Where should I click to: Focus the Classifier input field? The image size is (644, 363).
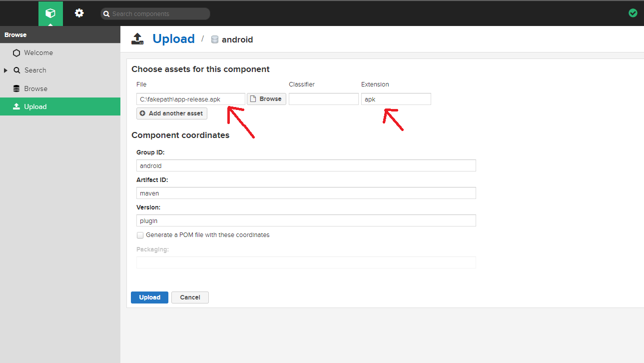pos(324,99)
